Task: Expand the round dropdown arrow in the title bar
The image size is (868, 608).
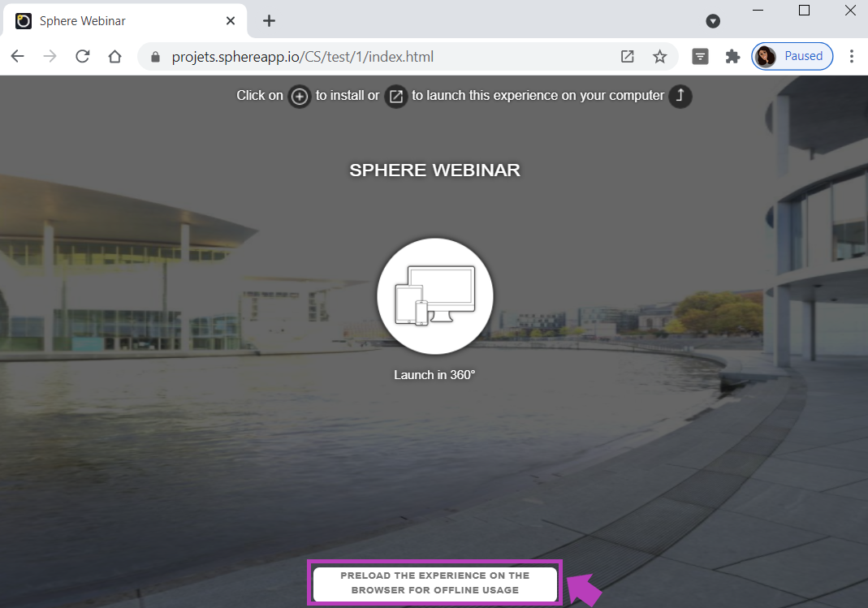Action: [x=713, y=21]
